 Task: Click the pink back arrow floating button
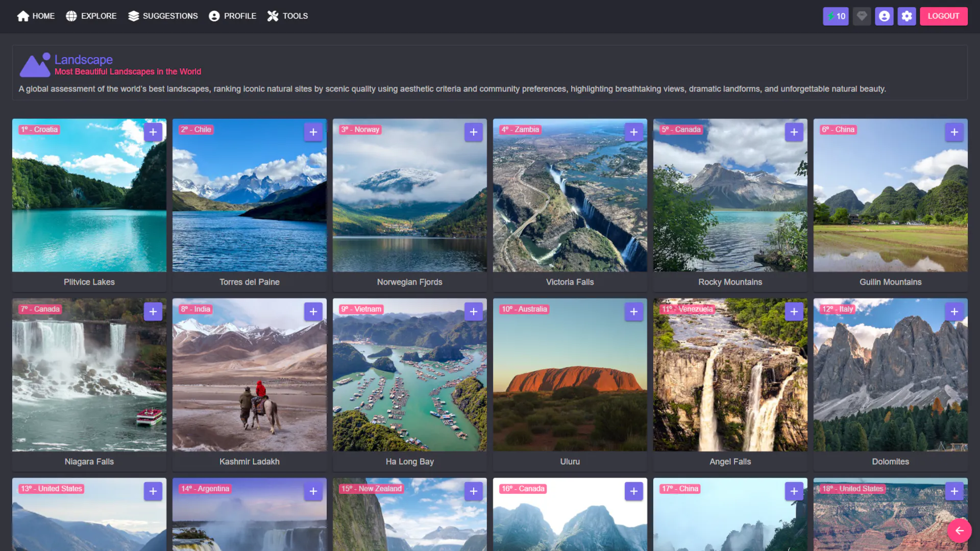coord(960,531)
